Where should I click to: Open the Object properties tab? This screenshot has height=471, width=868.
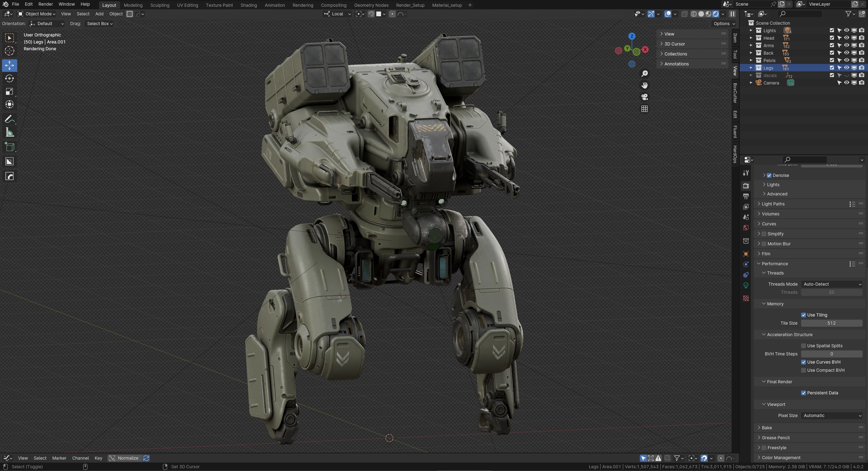click(x=746, y=254)
